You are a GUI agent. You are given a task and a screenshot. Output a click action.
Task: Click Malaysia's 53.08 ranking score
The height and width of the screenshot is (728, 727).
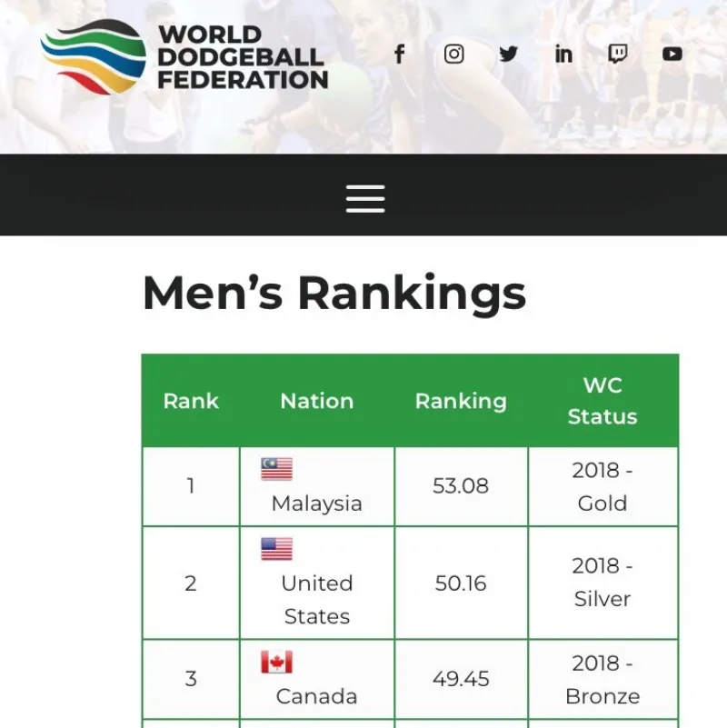coord(461,486)
